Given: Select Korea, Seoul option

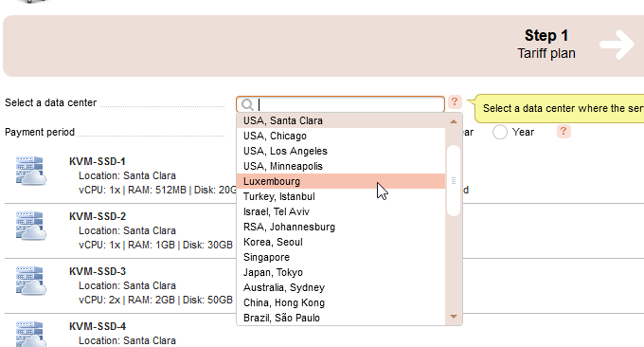Looking at the screenshot, I should tap(341, 242).
